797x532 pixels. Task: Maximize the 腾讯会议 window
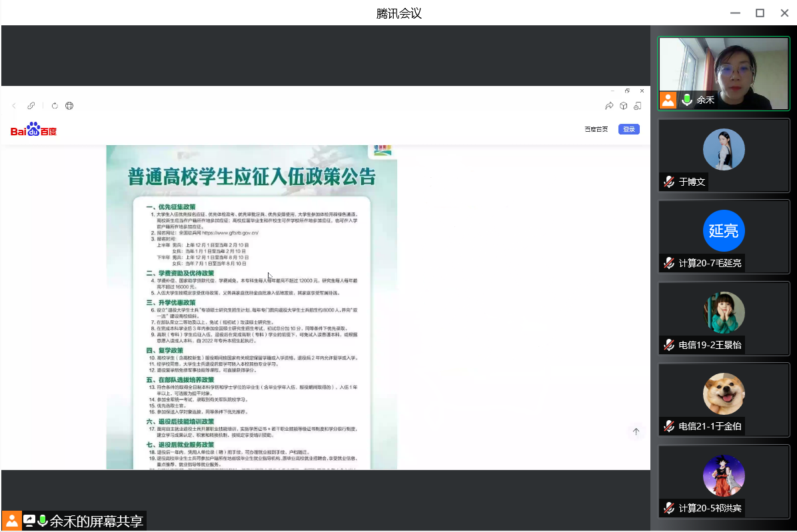click(760, 13)
